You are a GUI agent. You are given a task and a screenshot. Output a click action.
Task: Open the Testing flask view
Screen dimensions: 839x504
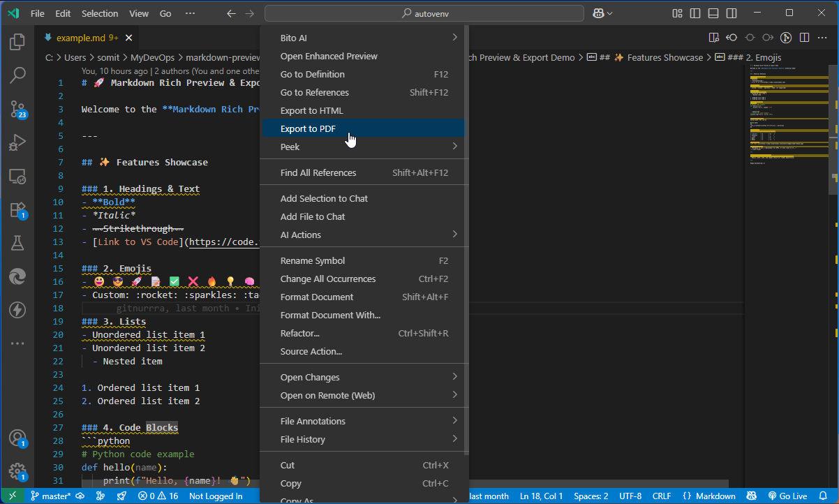[17, 243]
